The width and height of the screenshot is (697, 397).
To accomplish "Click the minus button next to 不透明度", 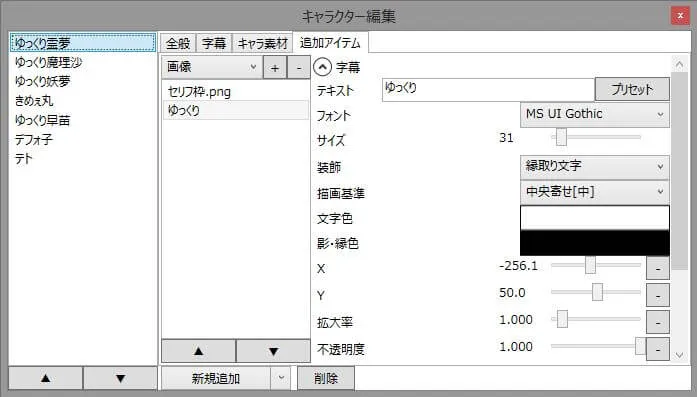I will point(658,349).
